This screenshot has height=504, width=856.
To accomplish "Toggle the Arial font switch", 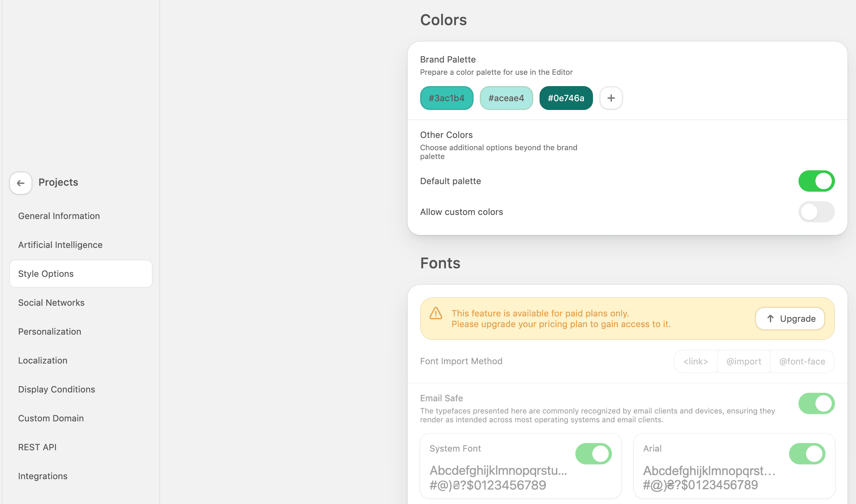I will [807, 454].
